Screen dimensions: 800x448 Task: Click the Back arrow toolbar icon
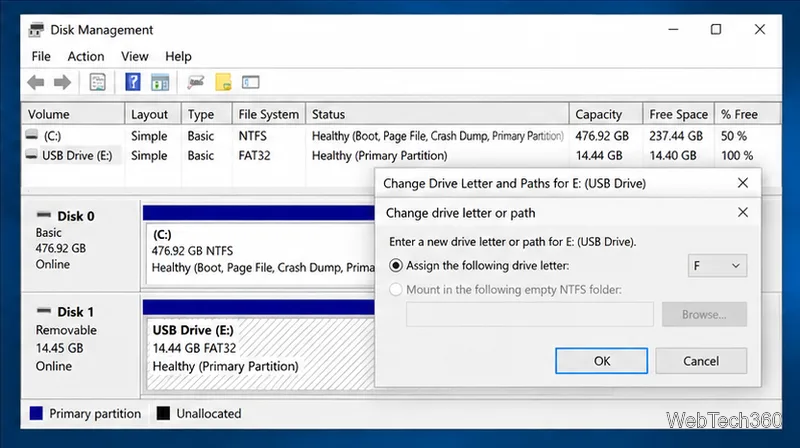pyautogui.click(x=36, y=82)
